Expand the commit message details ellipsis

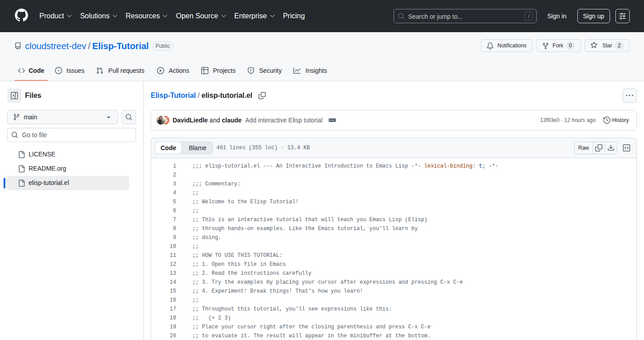coord(332,120)
